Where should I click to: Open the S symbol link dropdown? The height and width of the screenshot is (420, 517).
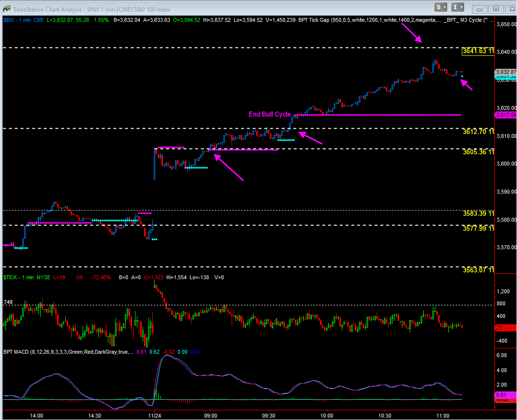click(441, 7)
